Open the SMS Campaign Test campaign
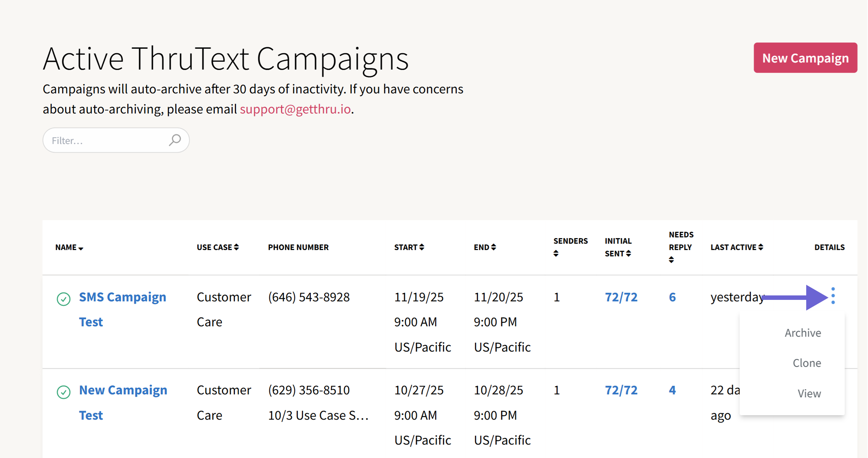The height and width of the screenshot is (458, 868). [122, 297]
